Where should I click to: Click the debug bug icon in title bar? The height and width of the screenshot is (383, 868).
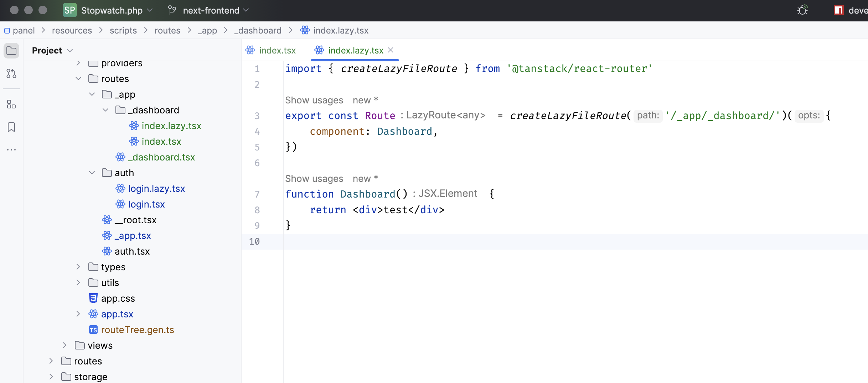point(802,10)
